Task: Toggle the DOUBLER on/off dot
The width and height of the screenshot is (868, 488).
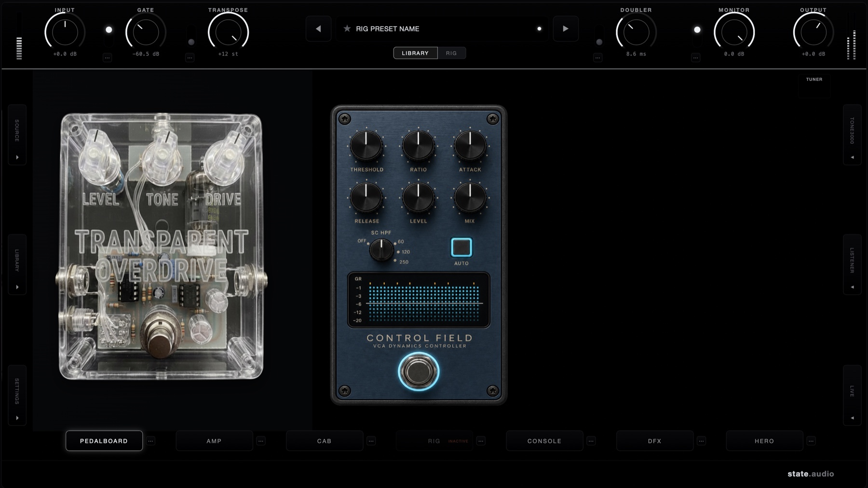Action: point(599,42)
